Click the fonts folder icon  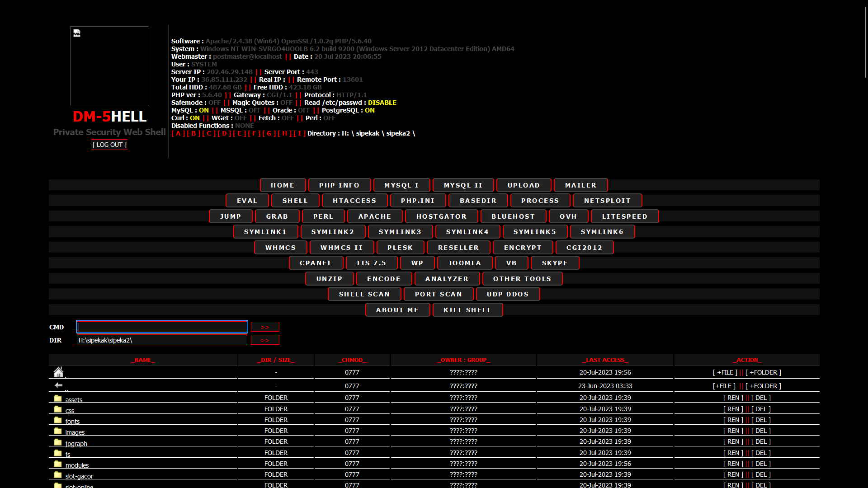click(x=58, y=420)
